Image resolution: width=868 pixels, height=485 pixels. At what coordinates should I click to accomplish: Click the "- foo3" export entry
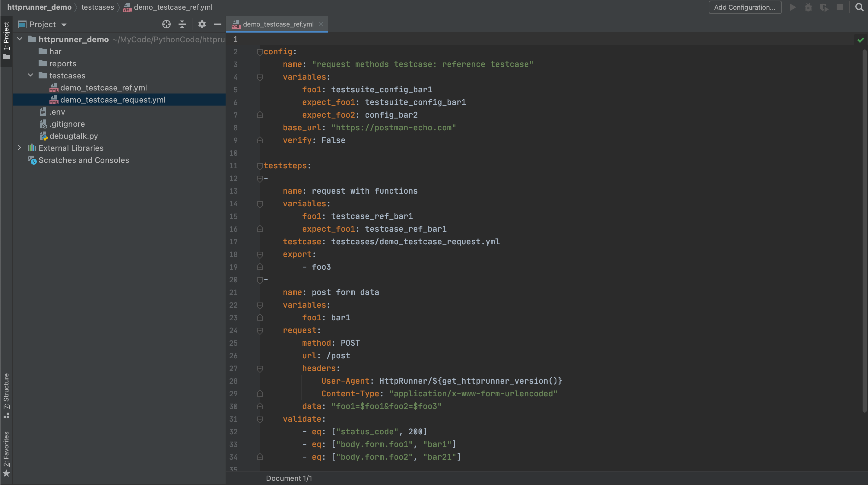coord(316,267)
